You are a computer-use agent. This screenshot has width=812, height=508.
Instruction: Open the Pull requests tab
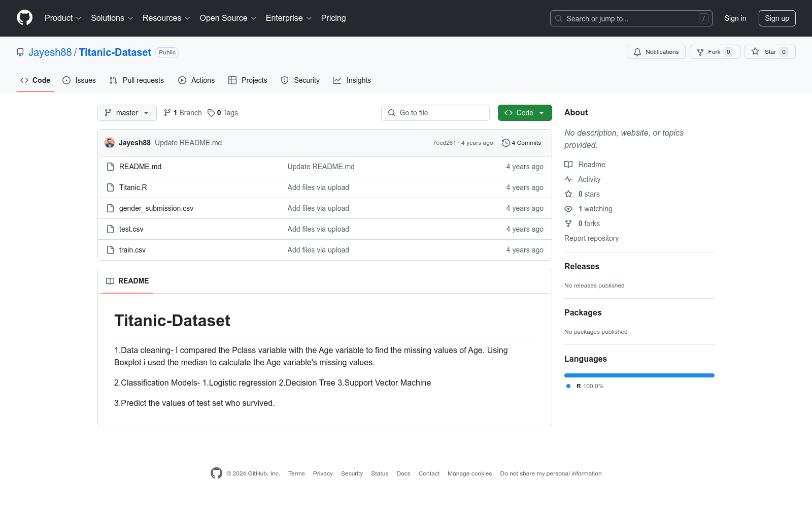coord(137,80)
